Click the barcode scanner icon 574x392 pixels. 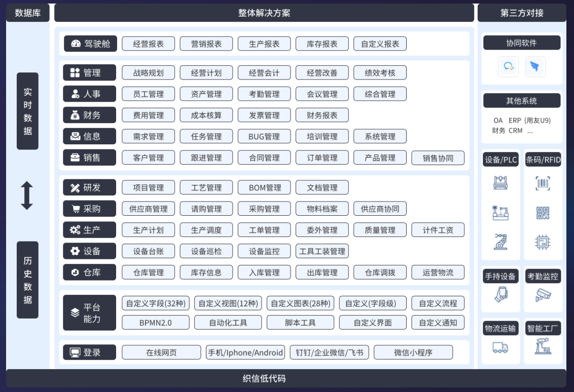[543, 183]
